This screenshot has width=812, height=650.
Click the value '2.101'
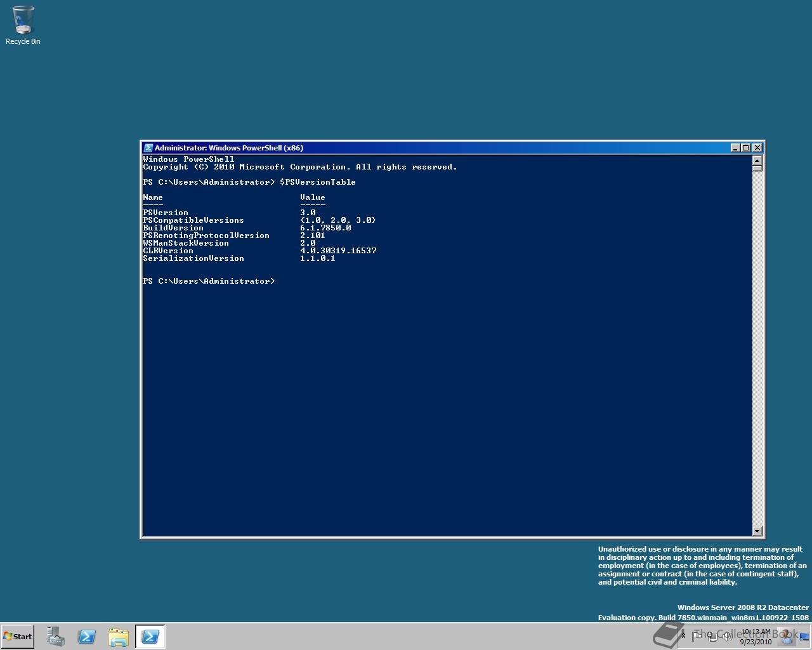point(313,235)
